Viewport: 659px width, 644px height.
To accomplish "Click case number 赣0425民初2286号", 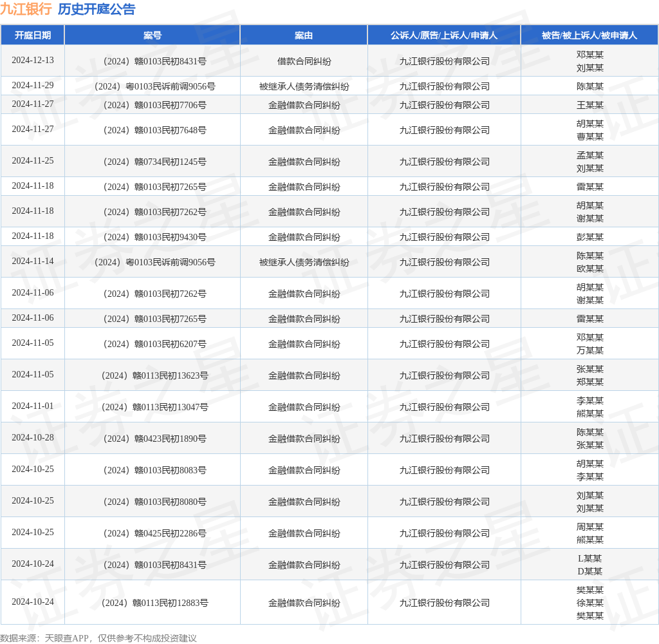I will (153, 533).
